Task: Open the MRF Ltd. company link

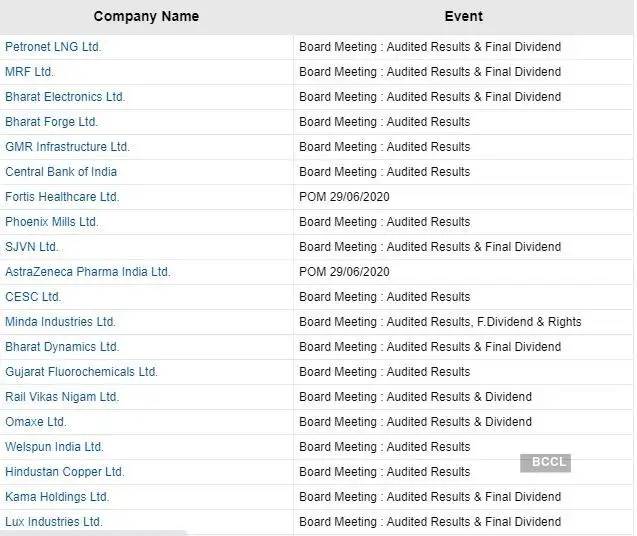Action: tap(29, 72)
